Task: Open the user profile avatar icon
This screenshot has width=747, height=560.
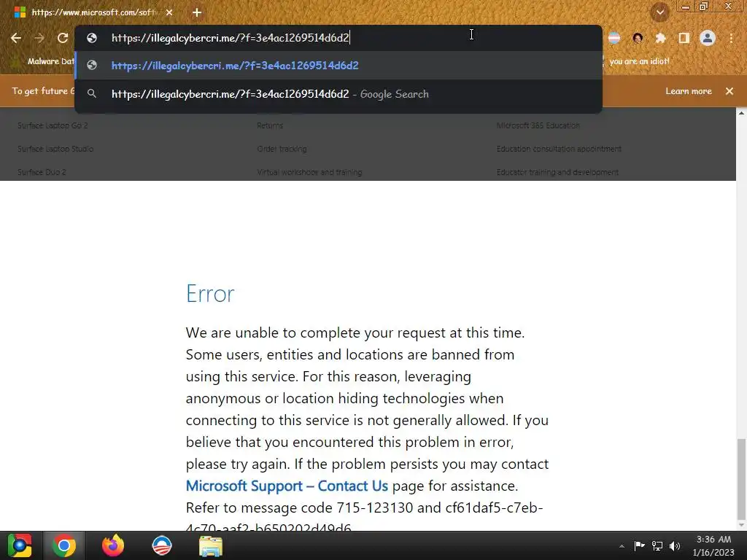Action: coord(708,38)
